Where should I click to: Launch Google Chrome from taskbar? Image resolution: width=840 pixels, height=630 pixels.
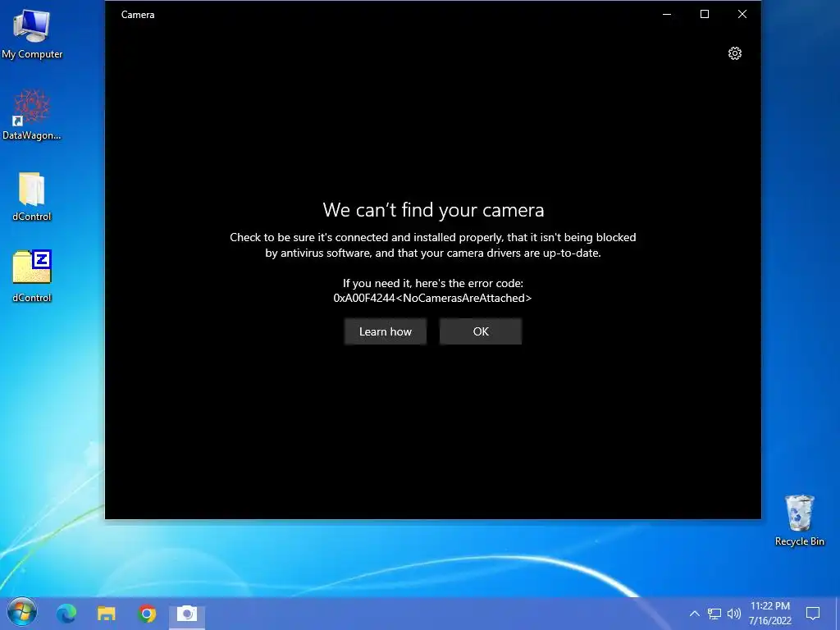point(147,614)
